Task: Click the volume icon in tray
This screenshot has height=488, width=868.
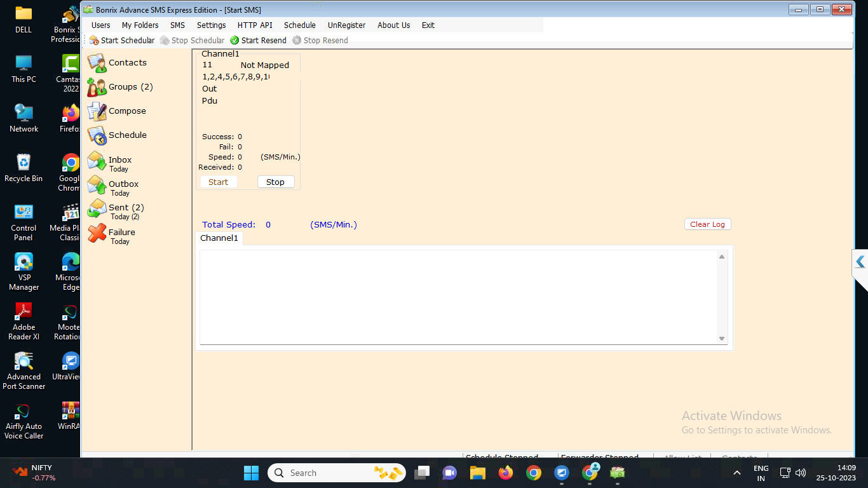Action: [801, 473]
